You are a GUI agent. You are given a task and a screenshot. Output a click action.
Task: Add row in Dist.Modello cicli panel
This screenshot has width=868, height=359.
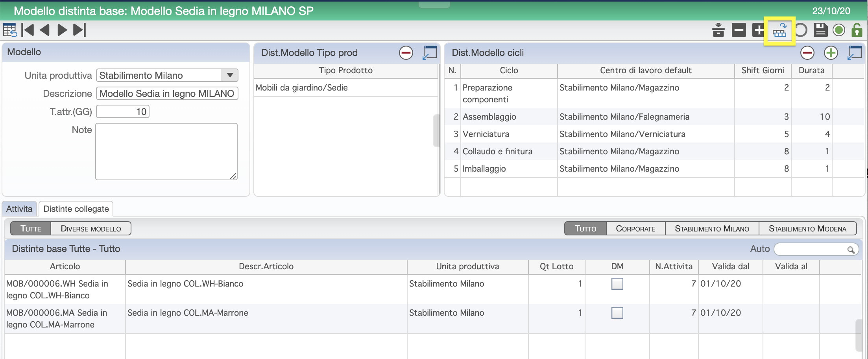831,53
